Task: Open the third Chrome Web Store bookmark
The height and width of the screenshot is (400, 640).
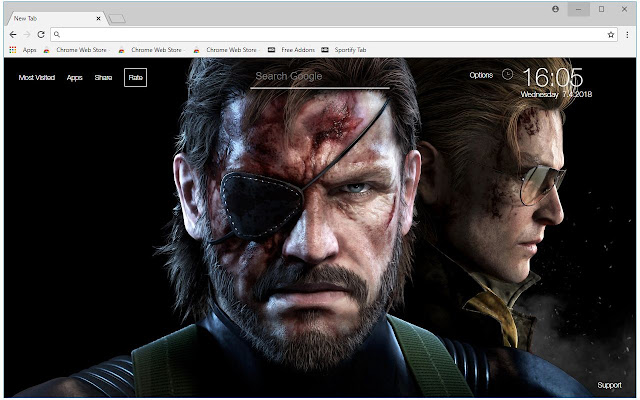Action: coord(225,50)
